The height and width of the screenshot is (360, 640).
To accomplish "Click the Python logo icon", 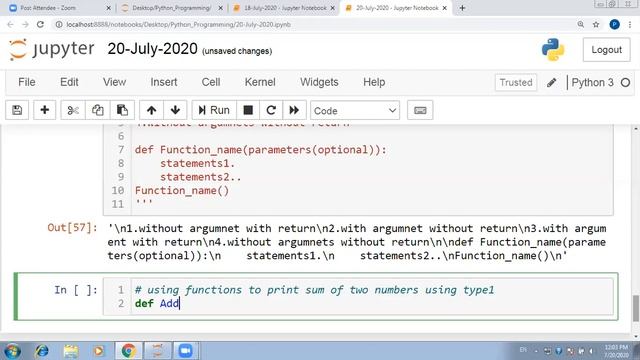I will coord(553,50).
